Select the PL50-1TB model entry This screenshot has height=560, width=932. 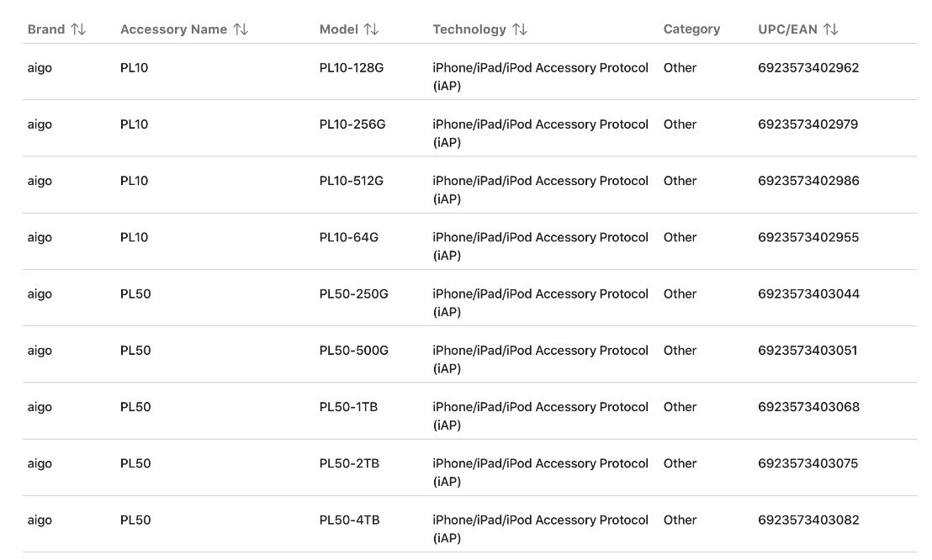click(348, 407)
